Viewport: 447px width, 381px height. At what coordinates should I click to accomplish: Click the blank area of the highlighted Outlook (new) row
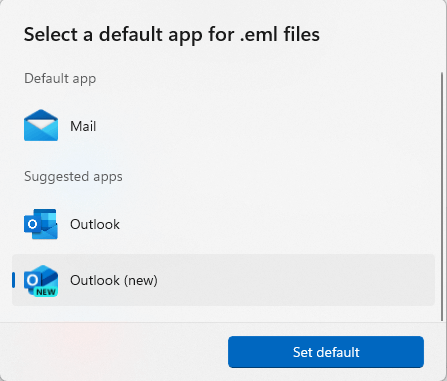(x=293, y=280)
